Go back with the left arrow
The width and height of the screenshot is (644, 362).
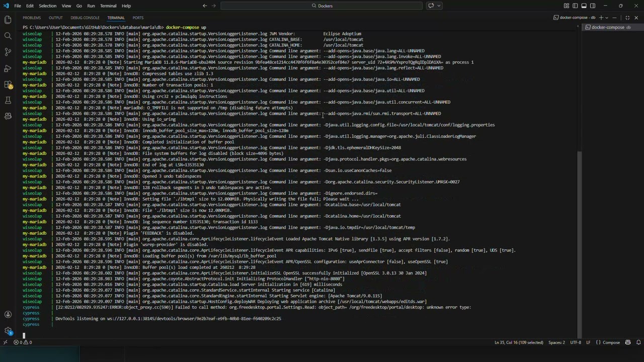(205, 6)
